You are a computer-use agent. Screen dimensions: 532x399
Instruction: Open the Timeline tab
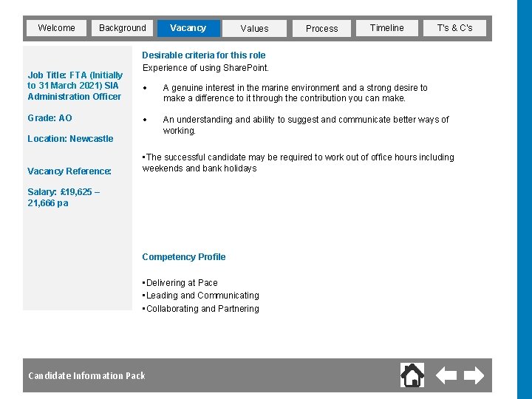386,28
